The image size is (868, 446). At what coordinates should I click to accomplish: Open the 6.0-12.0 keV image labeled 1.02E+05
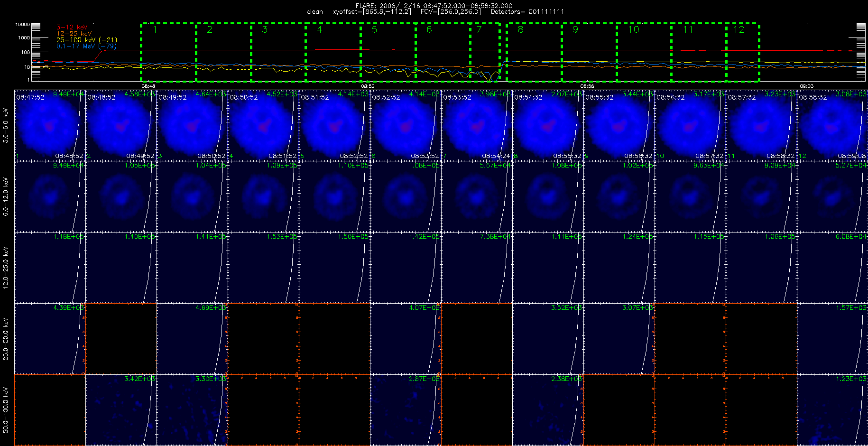[x=619, y=196]
